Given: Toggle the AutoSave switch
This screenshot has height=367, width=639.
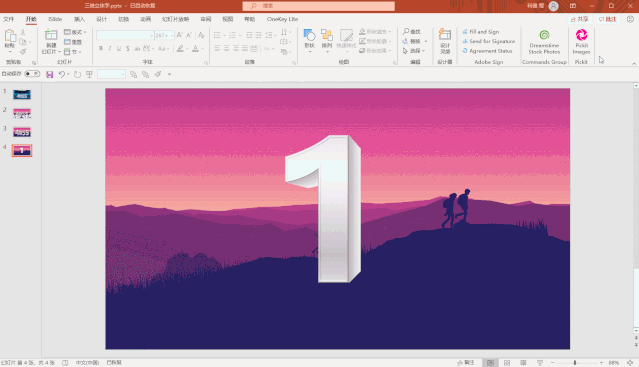Looking at the screenshot, I should [32, 74].
